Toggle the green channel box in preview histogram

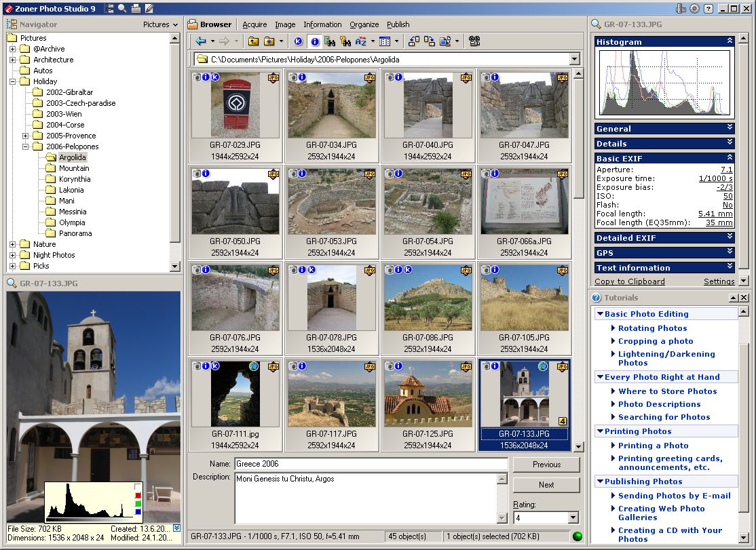coord(138,504)
